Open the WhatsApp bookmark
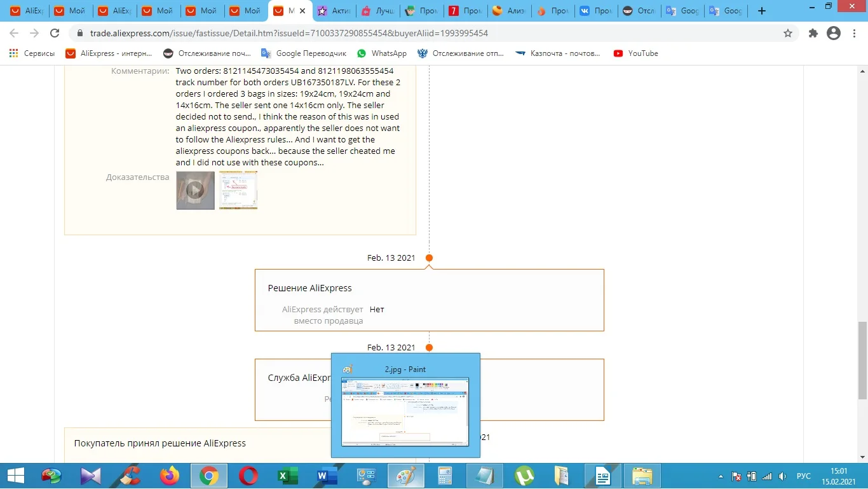 click(x=382, y=53)
